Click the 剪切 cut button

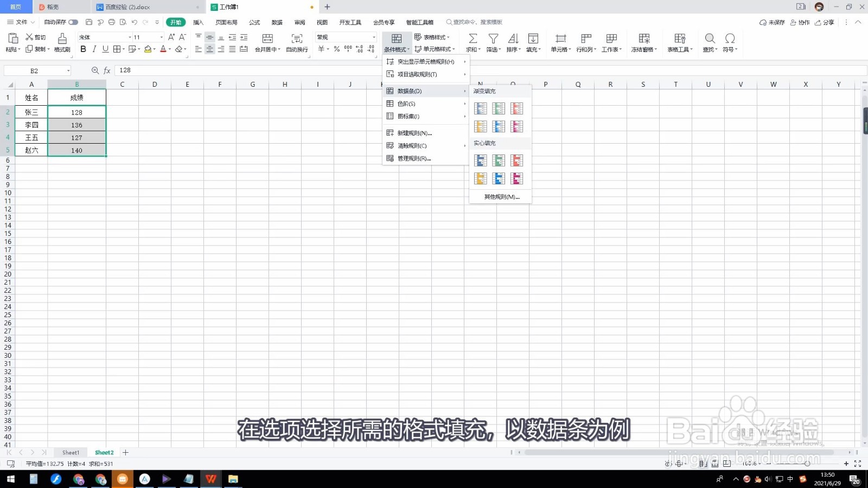coord(36,37)
